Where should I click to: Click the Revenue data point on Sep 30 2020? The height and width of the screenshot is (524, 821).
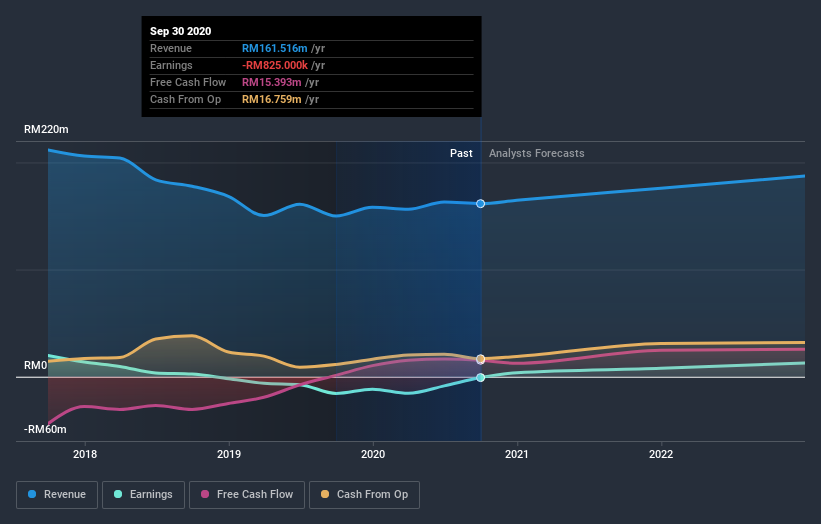pos(480,204)
